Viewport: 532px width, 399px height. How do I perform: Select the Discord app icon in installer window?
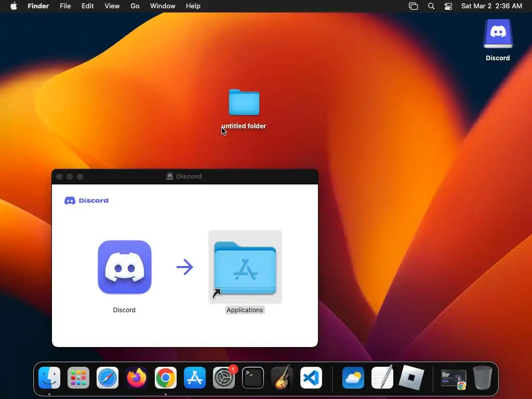point(125,267)
